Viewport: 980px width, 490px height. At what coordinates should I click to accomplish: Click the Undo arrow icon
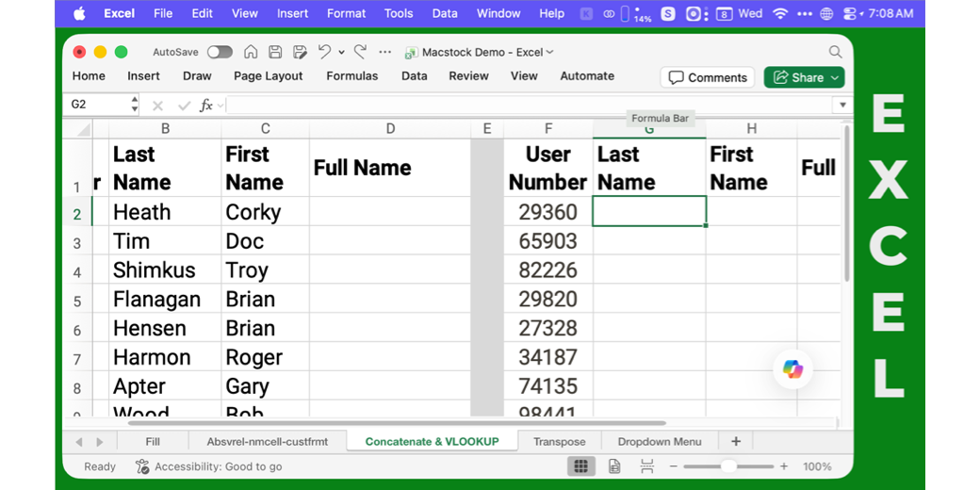(x=324, y=52)
